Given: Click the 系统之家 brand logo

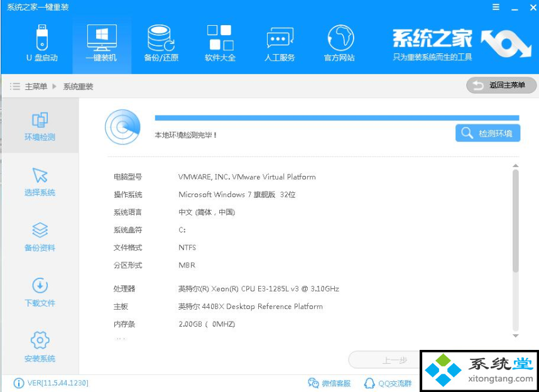Looking at the screenshot, I should [462, 44].
